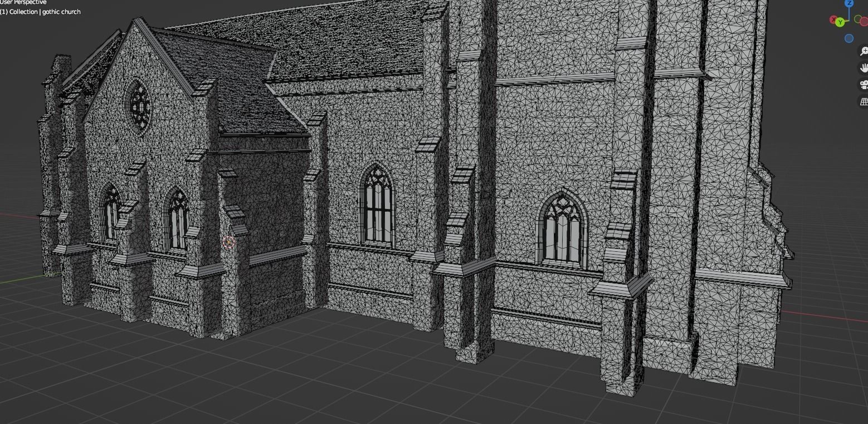Click the "User Perspective" viewport label
Screen dimensions: 868x424
23,2
